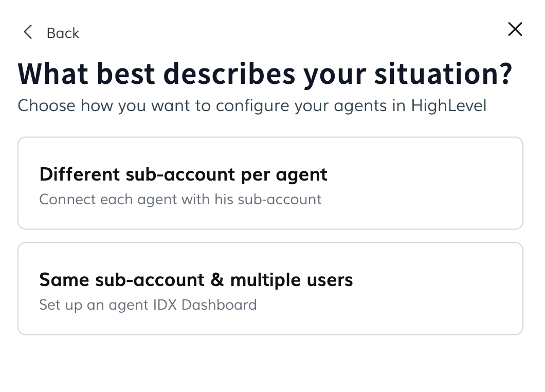The height and width of the screenshot is (392, 545).
Task: Click 'Set up an agent IDX Dashboard' description
Action: [148, 305]
